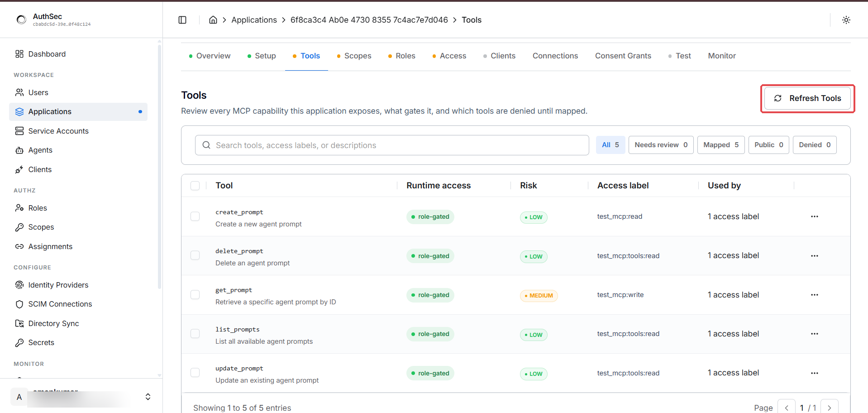
Task: Click the Service Accounts server icon
Action: (19, 131)
